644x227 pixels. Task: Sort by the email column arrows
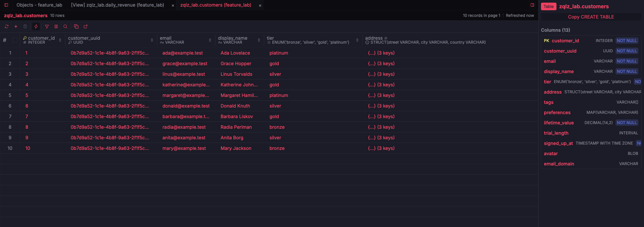click(x=210, y=40)
